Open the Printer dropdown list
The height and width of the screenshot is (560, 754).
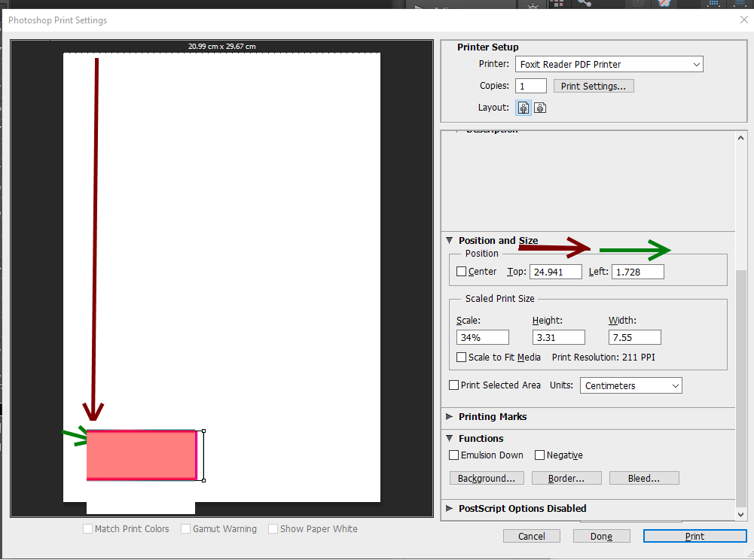pos(609,65)
